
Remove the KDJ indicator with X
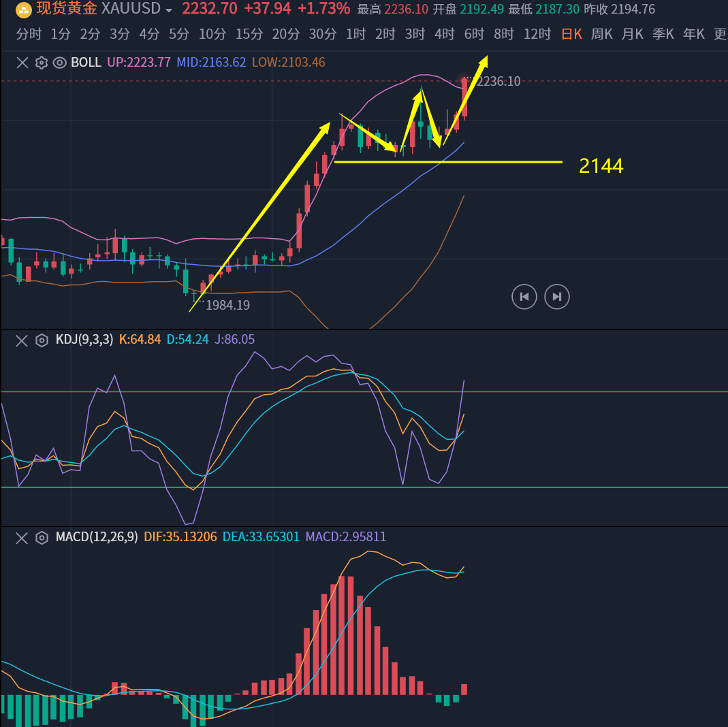pos(22,340)
